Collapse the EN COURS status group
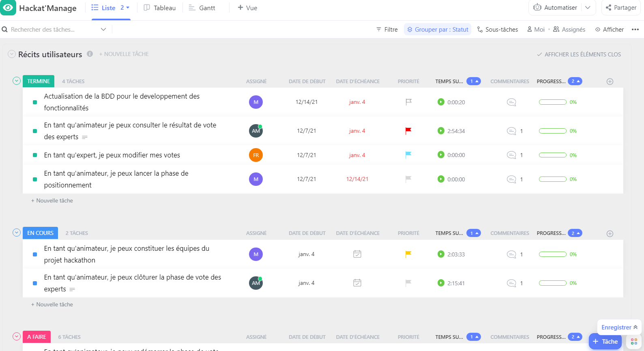This screenshot has width=644, height=351. (x=17, y=233)
